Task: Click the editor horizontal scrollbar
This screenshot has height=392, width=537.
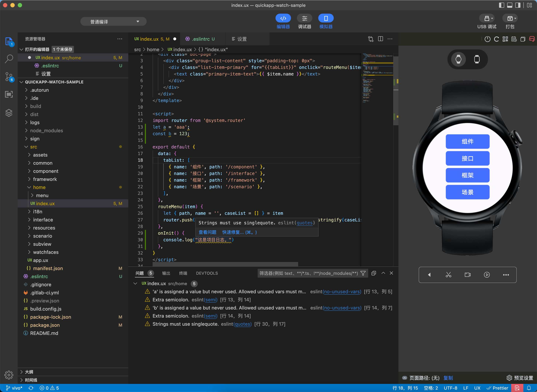Action: [x=225, y=264]
